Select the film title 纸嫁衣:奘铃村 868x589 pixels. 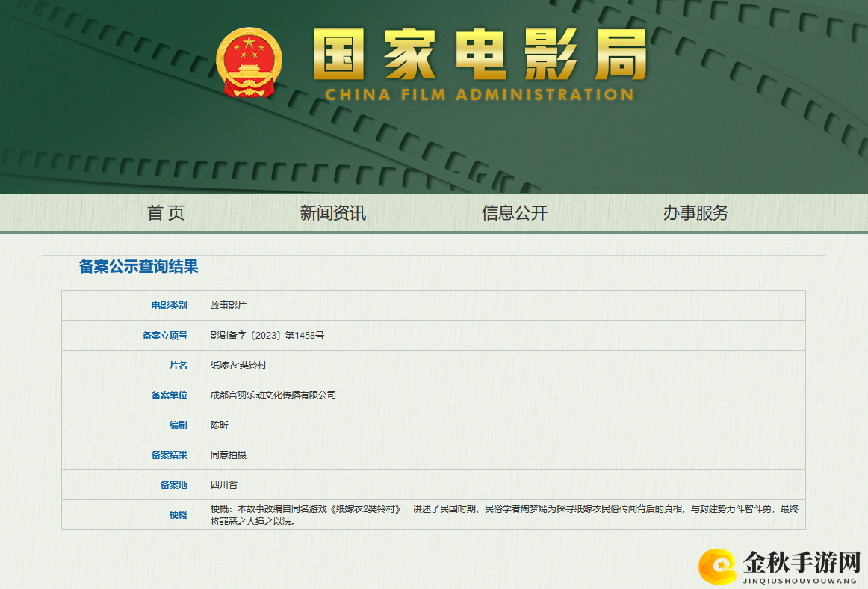pyautogui.click(x=238, y=366)
